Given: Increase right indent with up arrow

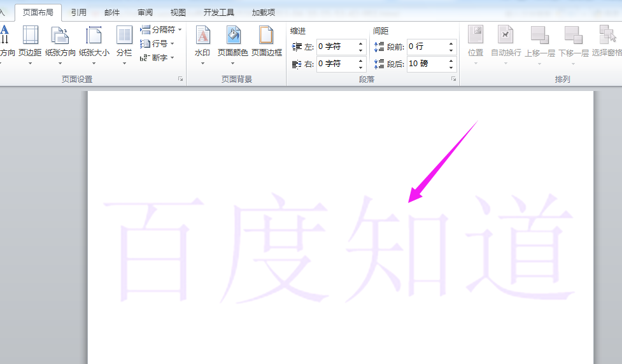Looking at the screenshot, I should [360, 60].
